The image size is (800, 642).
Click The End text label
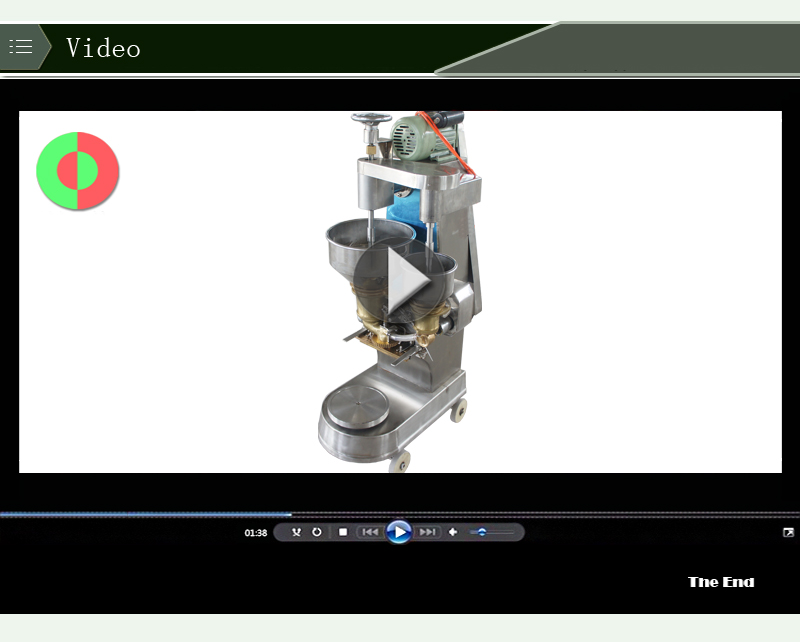click(x=722, y=581)
